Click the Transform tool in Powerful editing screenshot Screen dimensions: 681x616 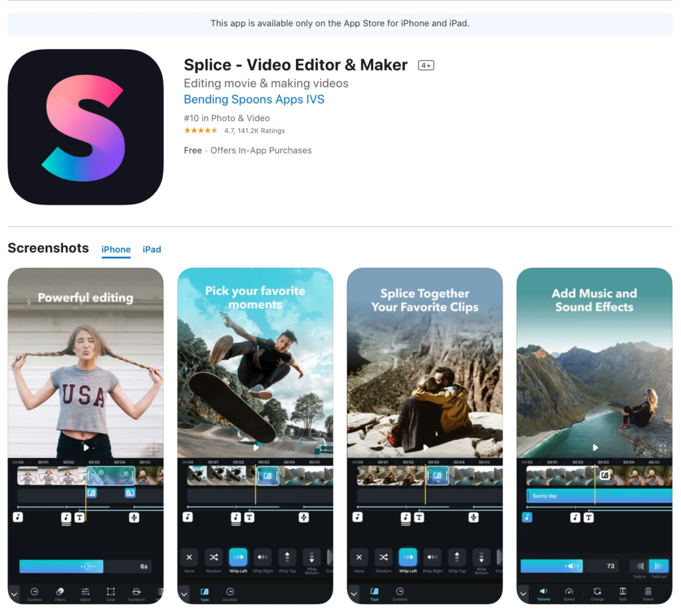coord(136,593)
